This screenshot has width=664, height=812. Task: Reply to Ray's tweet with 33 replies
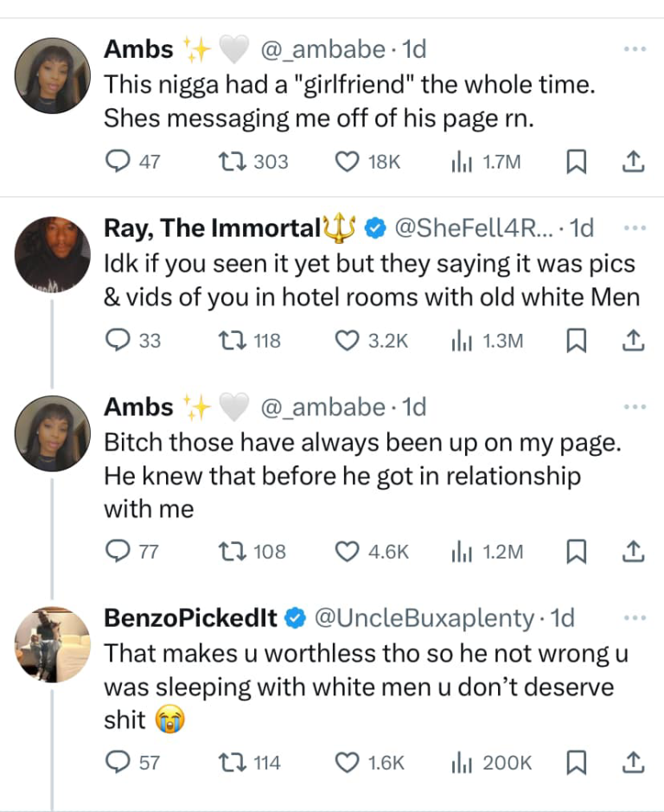tap(118, 341)
